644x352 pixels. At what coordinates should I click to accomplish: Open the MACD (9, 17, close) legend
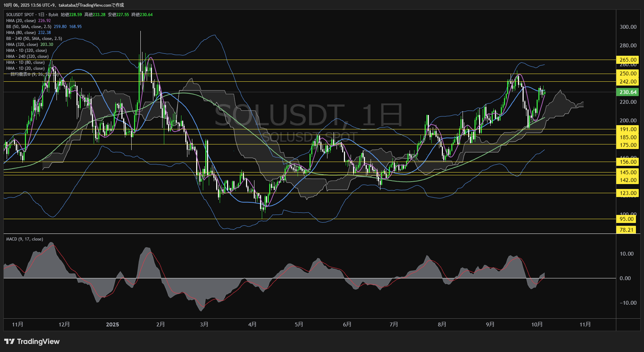[25, 239]
